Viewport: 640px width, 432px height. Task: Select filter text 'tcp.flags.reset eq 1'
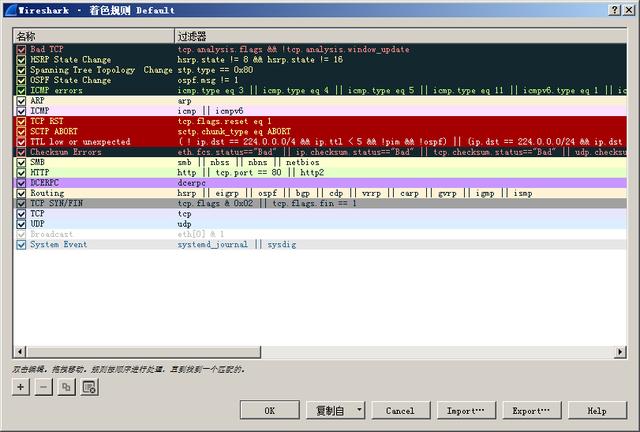tap(224, 121)
